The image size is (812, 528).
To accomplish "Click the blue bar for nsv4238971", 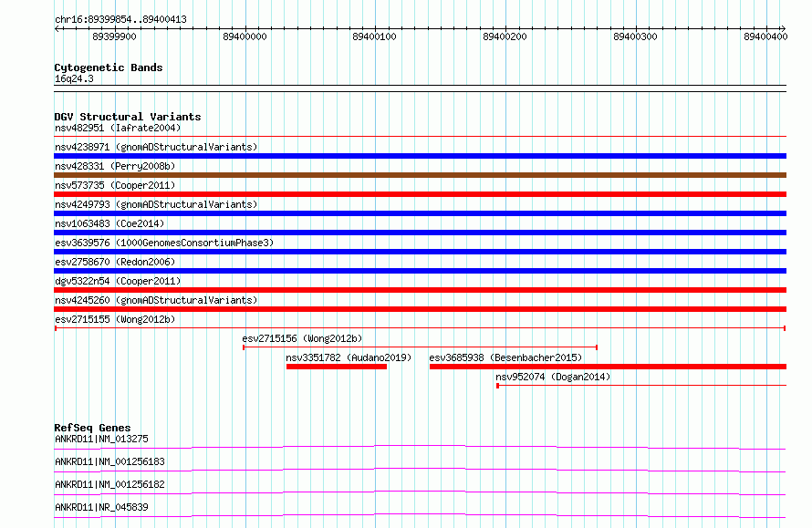I will click(x=420, y=156).
